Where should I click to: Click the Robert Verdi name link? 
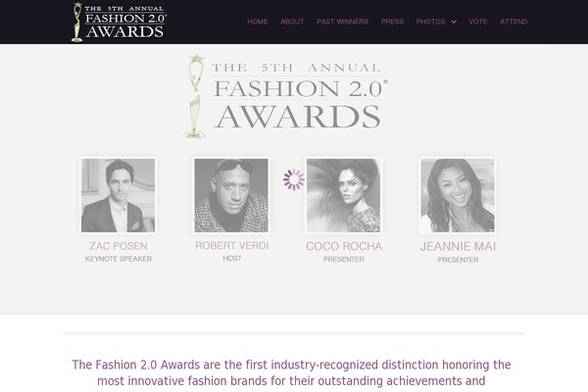coord(232,246)
